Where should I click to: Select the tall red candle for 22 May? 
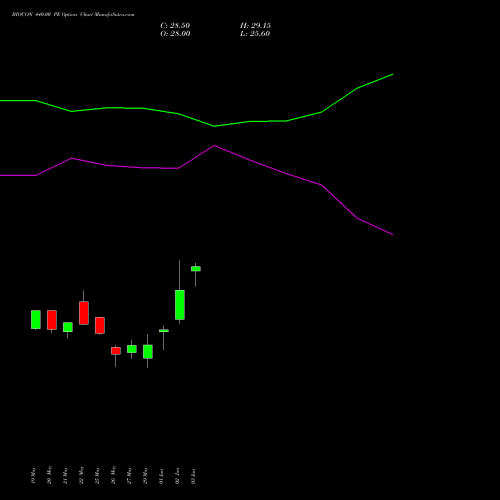point(84,313)
